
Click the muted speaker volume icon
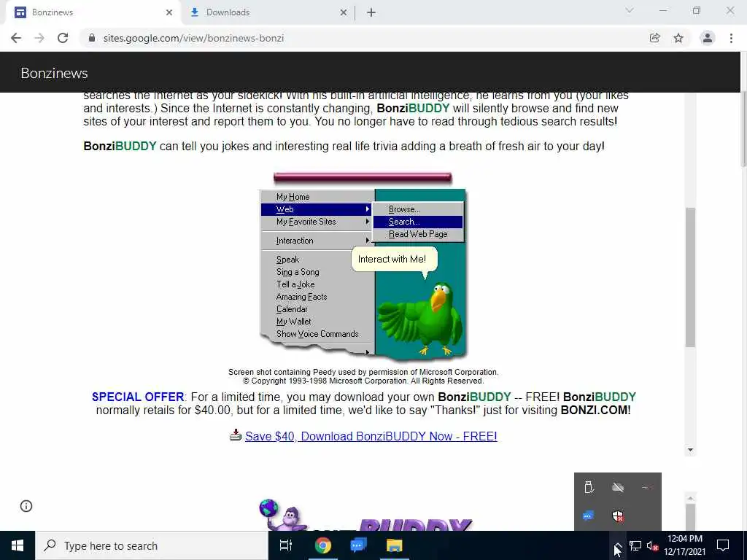(x=652, y=545)
